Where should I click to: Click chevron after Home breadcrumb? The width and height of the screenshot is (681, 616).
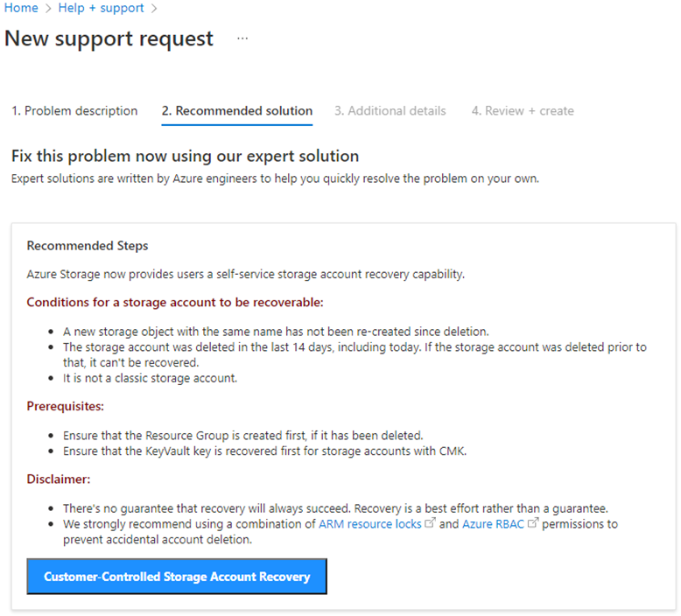tap(48, 9)
